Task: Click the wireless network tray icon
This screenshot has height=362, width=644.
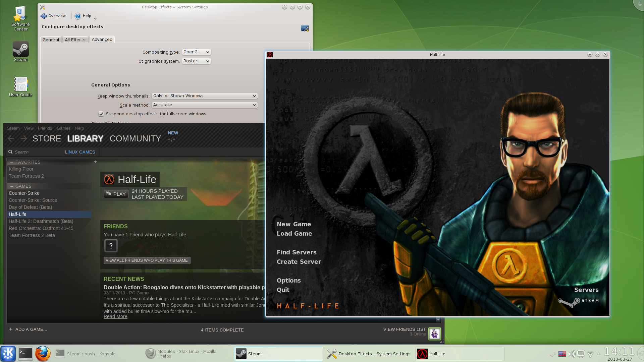Action: click(x=590, y=354)
